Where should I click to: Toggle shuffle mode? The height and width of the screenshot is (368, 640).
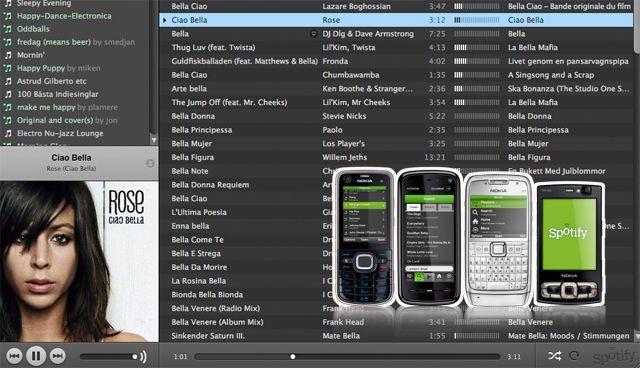pyautogui.click(x=554, y=356)
